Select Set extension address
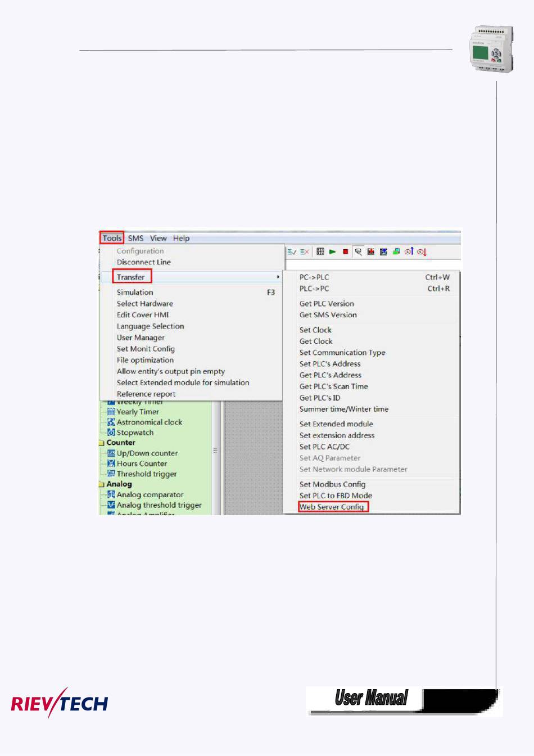534x756 pixels. click(337, 435)
